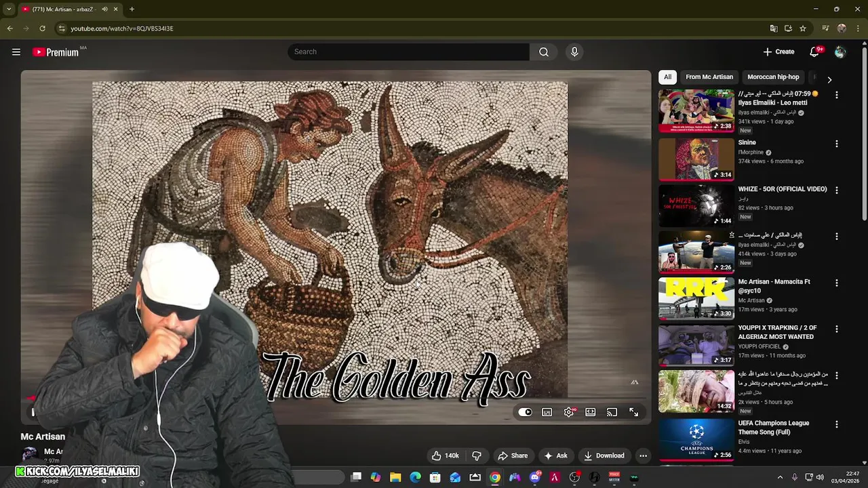Enter full screen mode in player
The width and height of the screenshot is (868, 488).
click(x=633, y=412)
